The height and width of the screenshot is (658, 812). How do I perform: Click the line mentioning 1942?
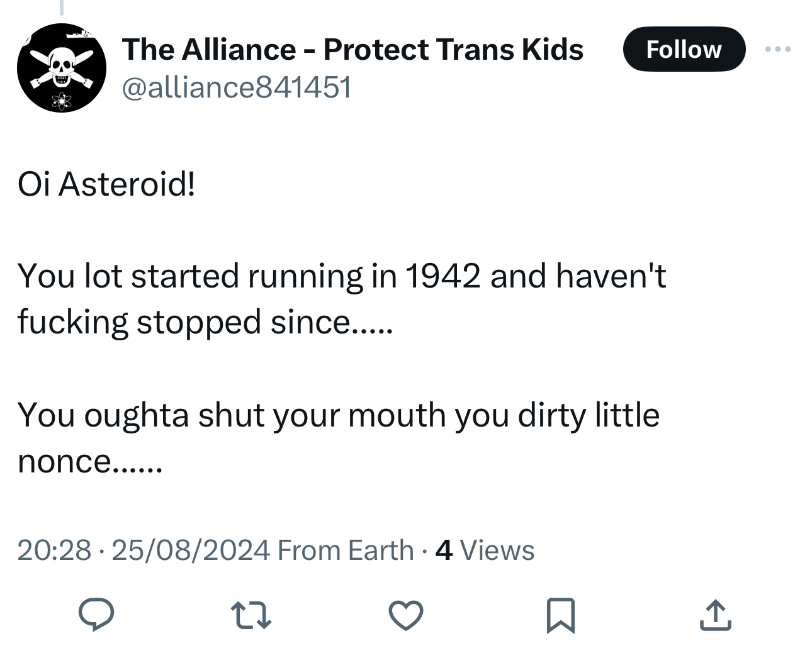coord(342,276)
